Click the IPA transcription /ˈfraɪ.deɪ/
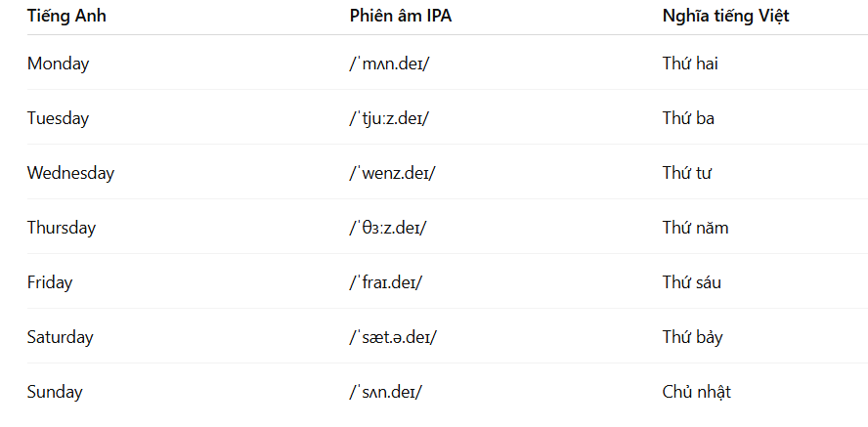This screenshot has width=868, height=427. [x=386, y=282]
